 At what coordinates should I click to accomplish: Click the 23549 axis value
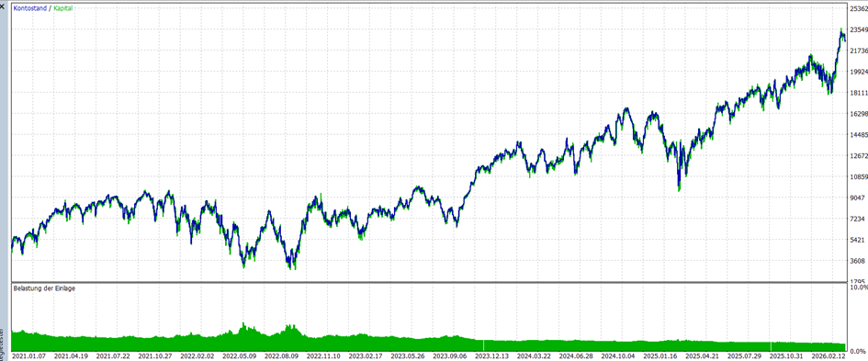pyautogui.click(x=858, y=30)
